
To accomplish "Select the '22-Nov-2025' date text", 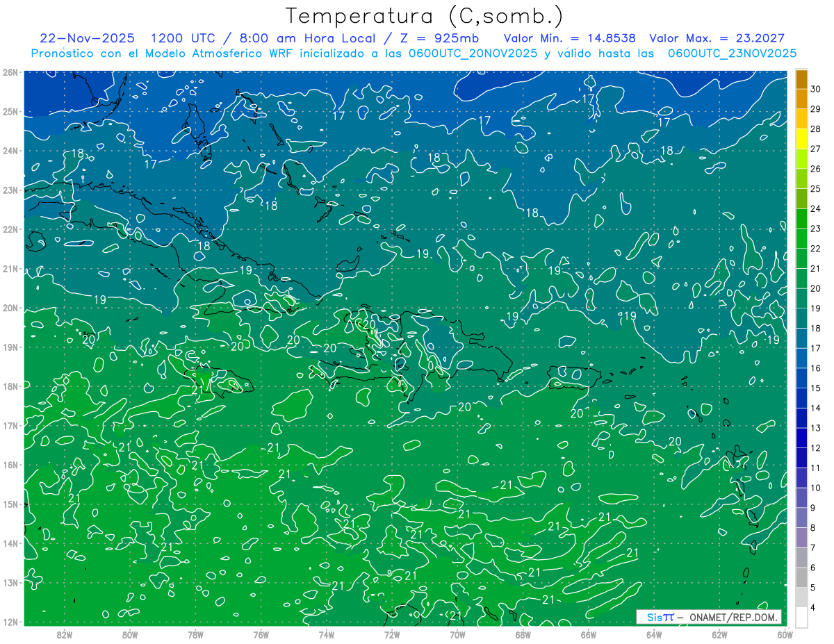I will pos(87,38).
